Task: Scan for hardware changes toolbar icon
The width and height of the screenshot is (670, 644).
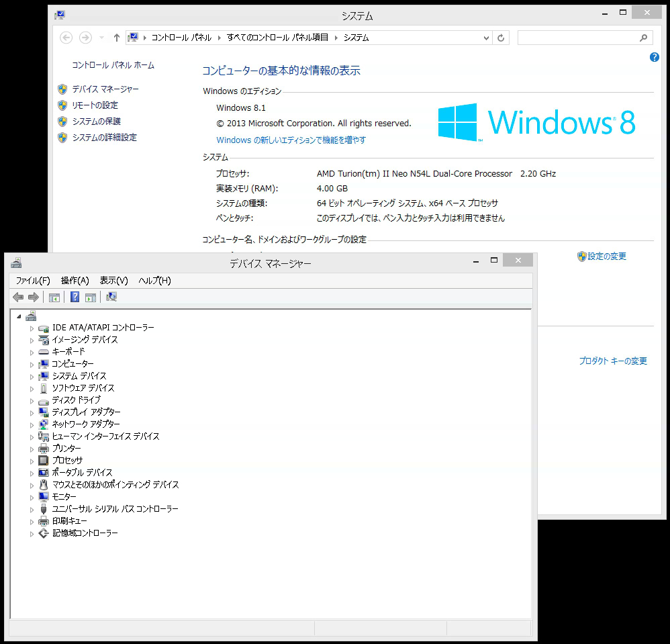Action: (x=111, y=297)
